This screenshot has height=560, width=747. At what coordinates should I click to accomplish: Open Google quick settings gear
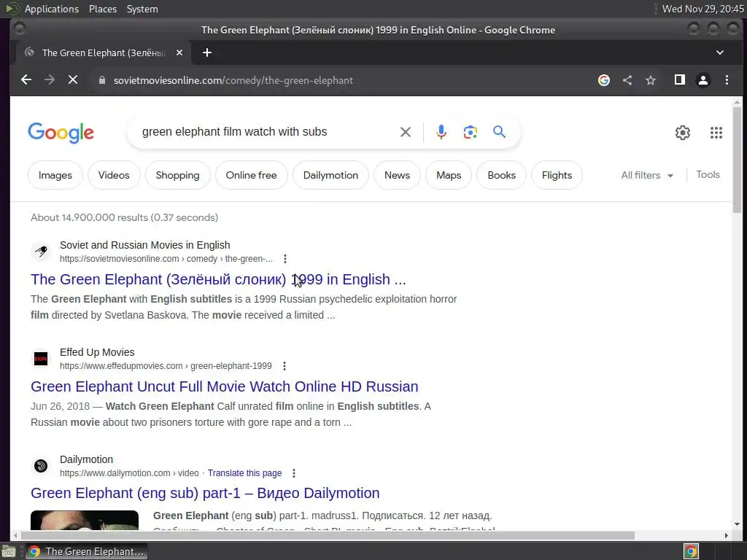coord(682,133)
